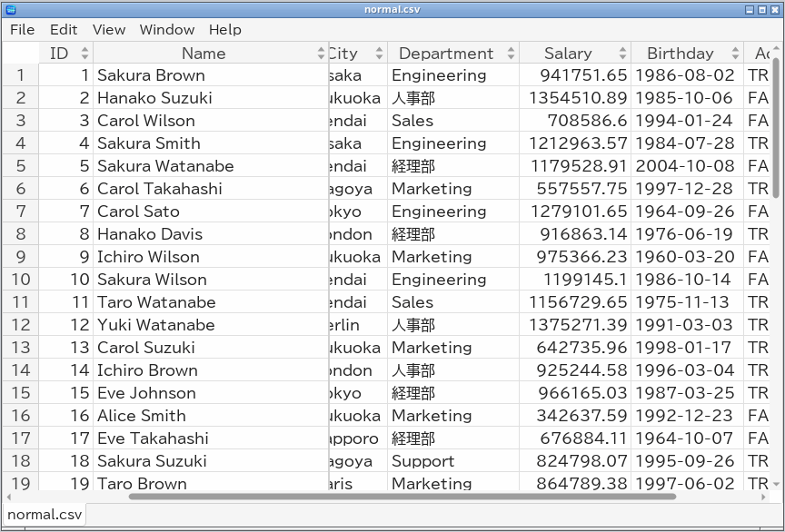
Task: Click the birthday 1960-03-20
Action: [688, 257]
